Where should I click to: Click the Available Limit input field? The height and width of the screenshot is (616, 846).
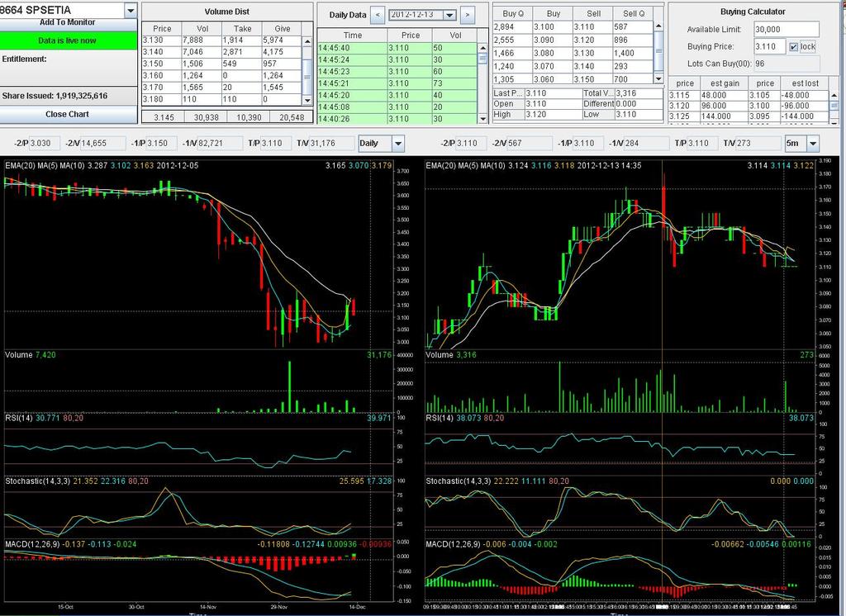click(x=787, y=30)
